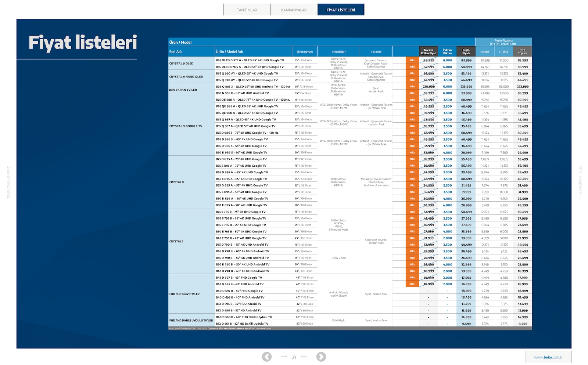
Task: Select the FHD / HD Smart TV'LER cell
Action: coord(191,294)
